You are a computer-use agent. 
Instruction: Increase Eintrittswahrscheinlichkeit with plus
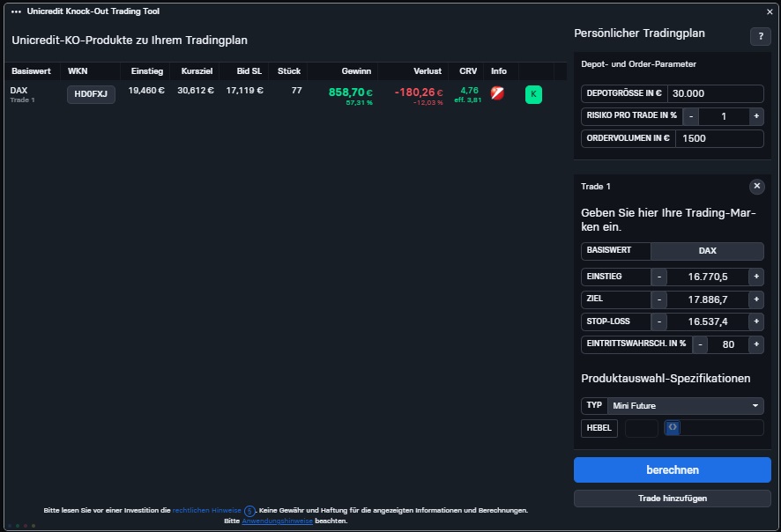coord(756,344)
